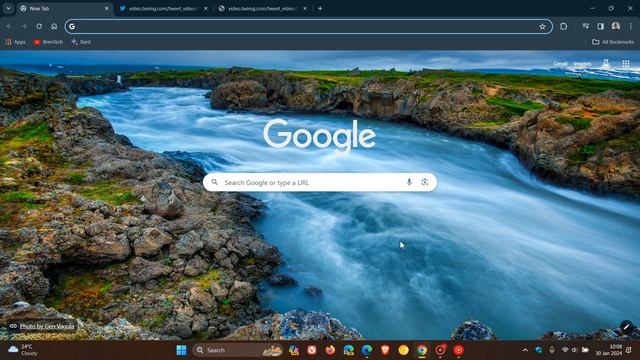The image size is (640, 360).
Task: Open the side panel icon
Action: tap(600, 27)
